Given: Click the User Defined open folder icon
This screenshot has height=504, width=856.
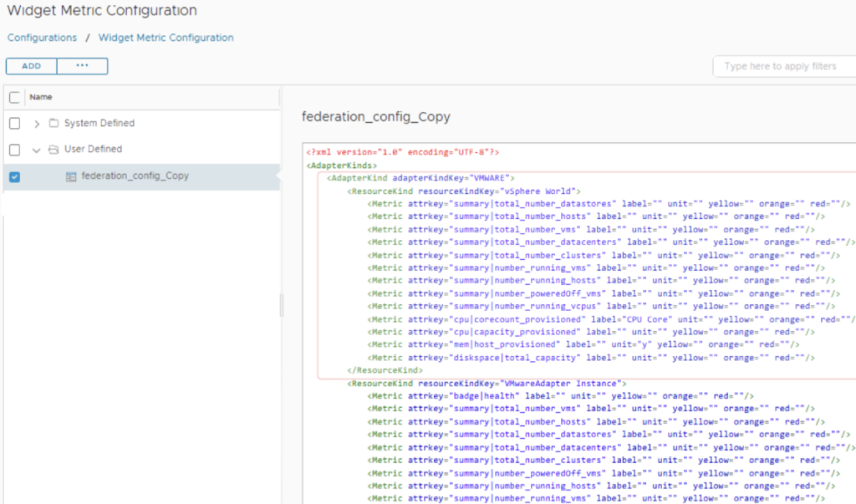Looking at the screenshot, I should point(53,149).
